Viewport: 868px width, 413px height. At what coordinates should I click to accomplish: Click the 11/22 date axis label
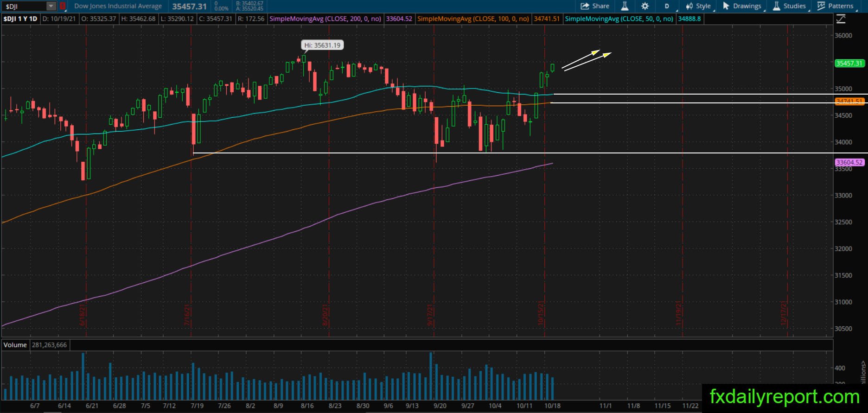[x=690, y=406]
